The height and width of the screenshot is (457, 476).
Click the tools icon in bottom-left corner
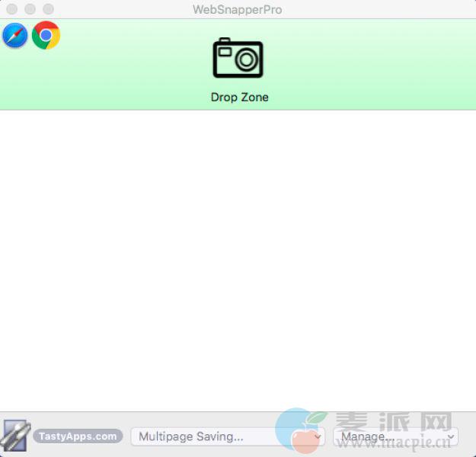[14, 436]
